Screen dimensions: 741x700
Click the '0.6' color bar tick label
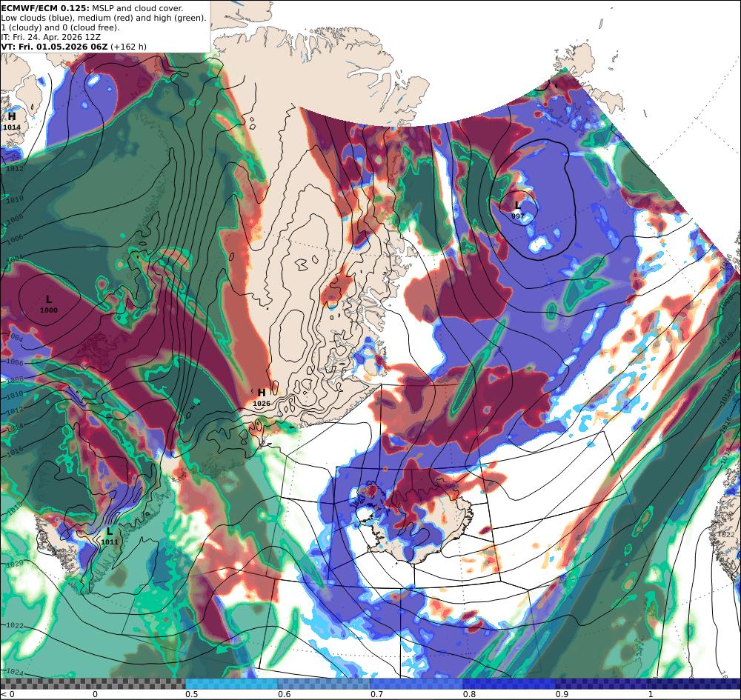[285, 694]
